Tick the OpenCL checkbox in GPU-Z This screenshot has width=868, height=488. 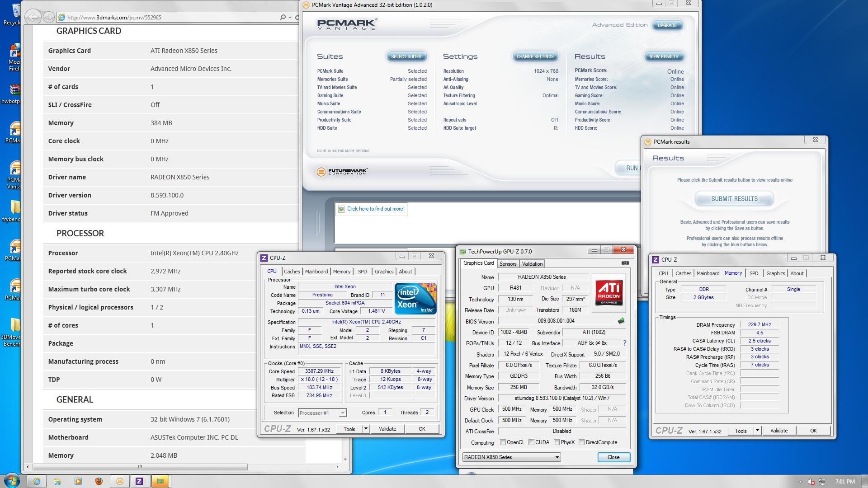[503, 442]
